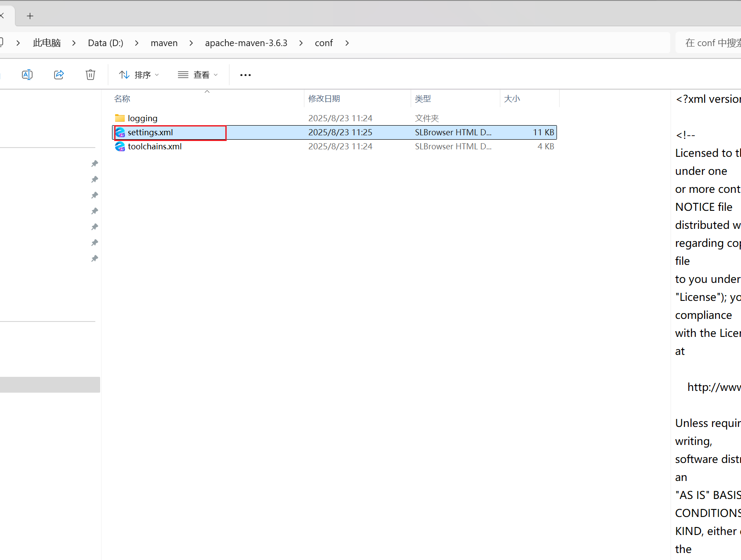Image resolution: width=741 pixels, height=560 pixels.
Task: Select the settings.xml file name
Action: [x=150, y=132]
